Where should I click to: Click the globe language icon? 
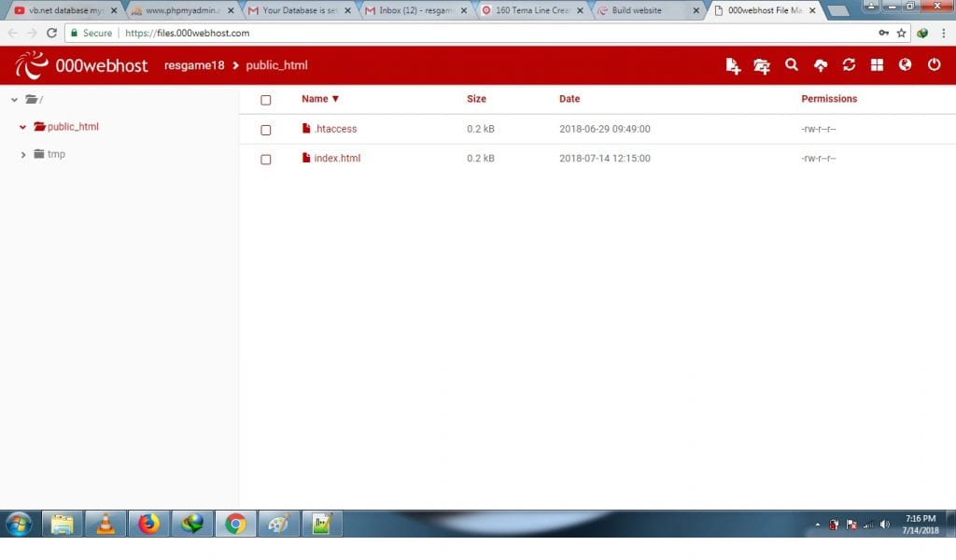coord(905,64)
